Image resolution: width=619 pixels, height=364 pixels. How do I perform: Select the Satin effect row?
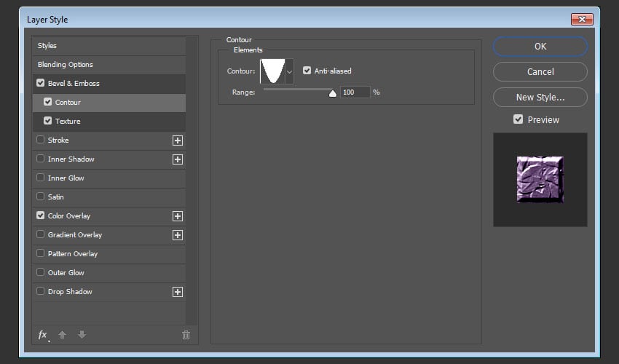point(109,197)
